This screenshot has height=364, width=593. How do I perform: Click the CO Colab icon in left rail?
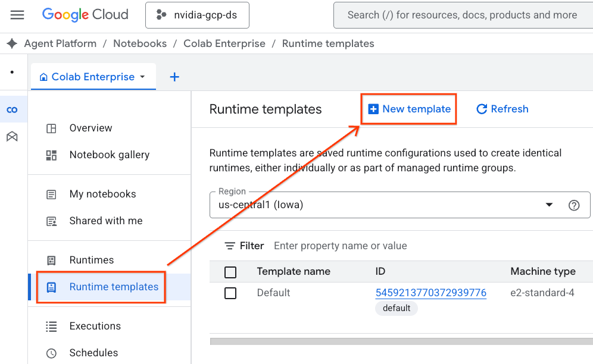pyautogui.click(x=12, y=109)
